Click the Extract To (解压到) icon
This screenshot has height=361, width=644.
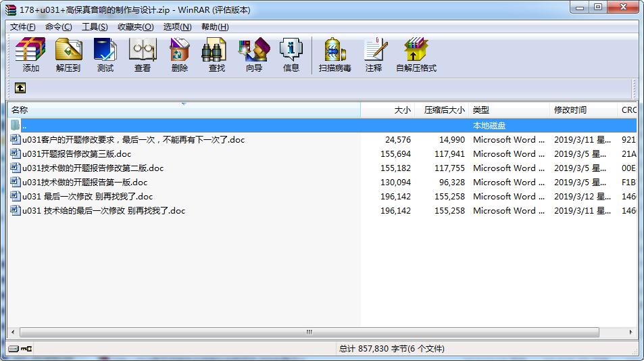68,55
